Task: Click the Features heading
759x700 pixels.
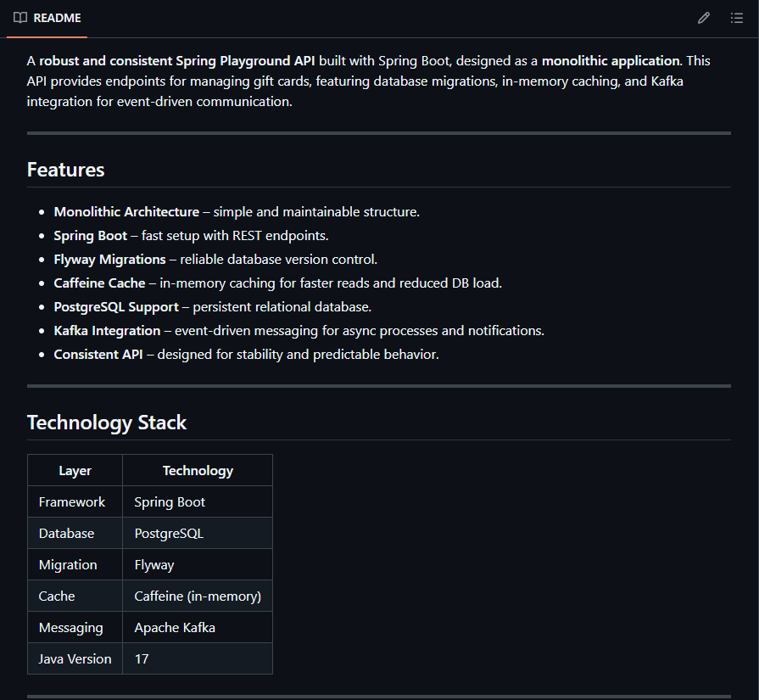Action: click(65, 170)
